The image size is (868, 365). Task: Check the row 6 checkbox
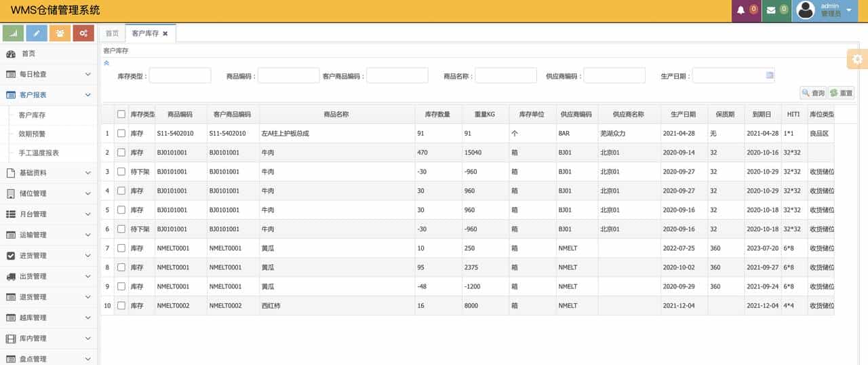121,229
